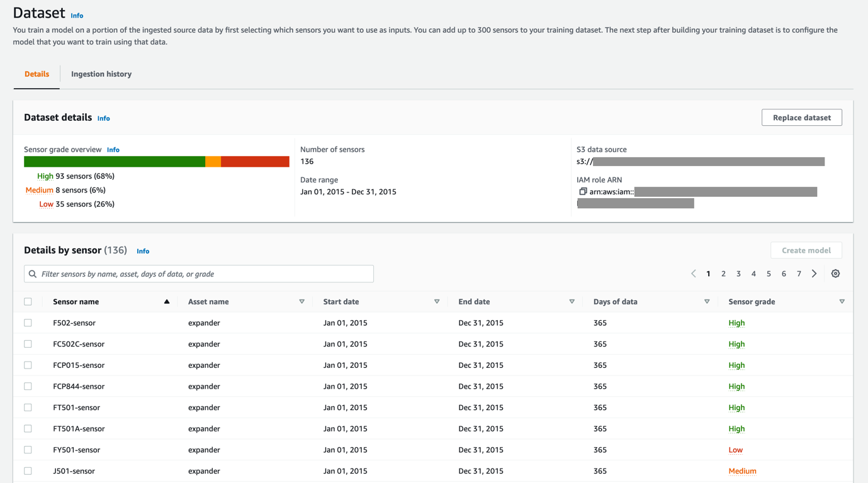Screen dimensions: 868x483
Task: Click Medium grade label in overview
Action: click(x=39, y=190)
